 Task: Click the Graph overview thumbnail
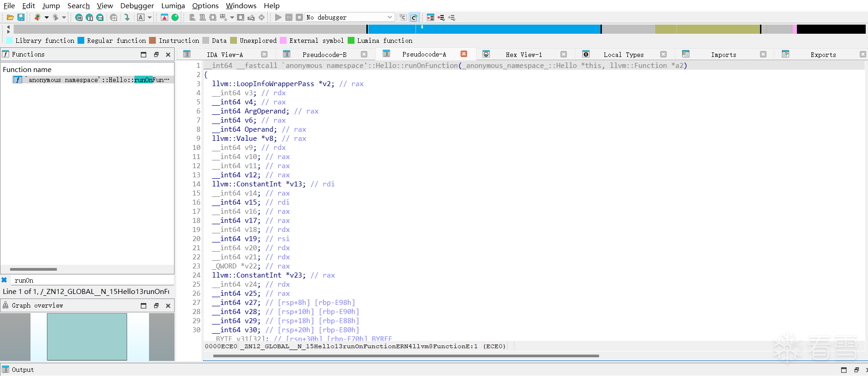point(87,337)
